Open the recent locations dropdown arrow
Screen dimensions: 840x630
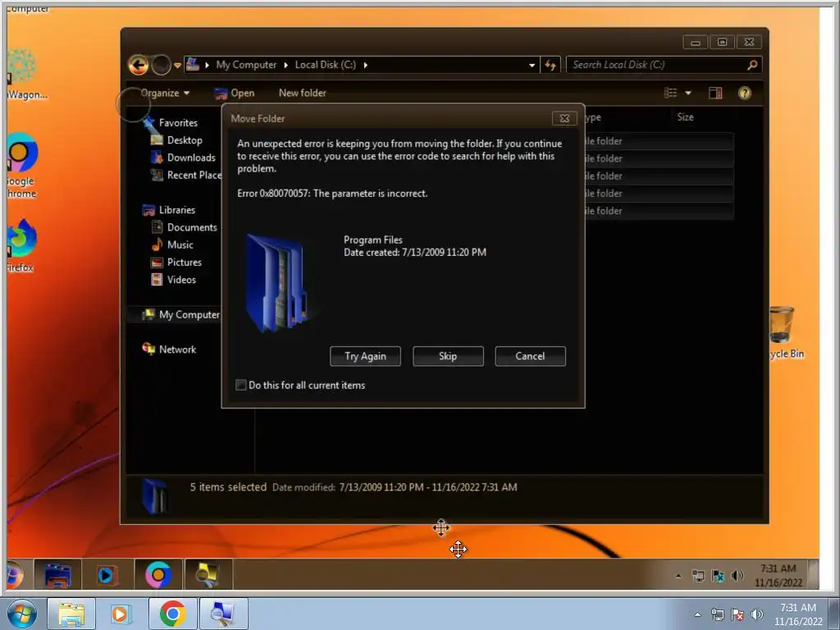(177, 66)
